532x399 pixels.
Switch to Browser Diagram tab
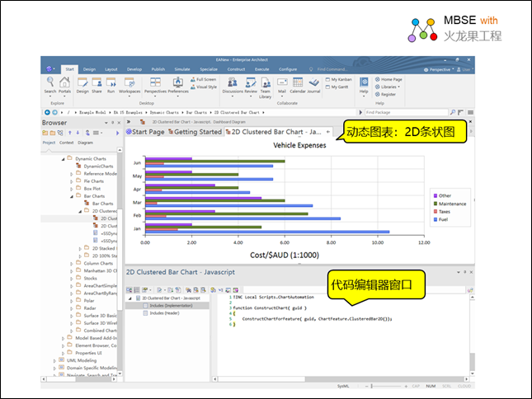point(85,143)
